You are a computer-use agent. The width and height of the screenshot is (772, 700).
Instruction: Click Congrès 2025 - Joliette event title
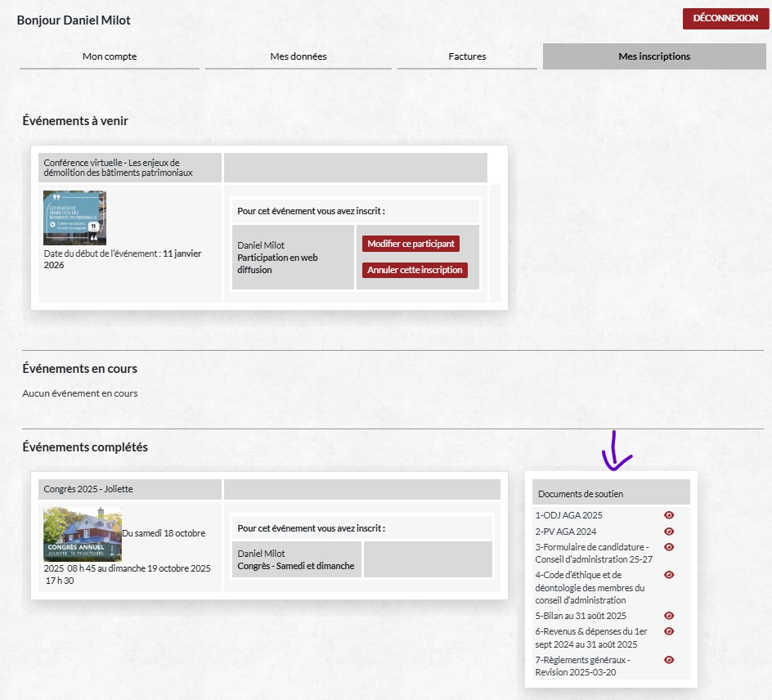[88, 489]
